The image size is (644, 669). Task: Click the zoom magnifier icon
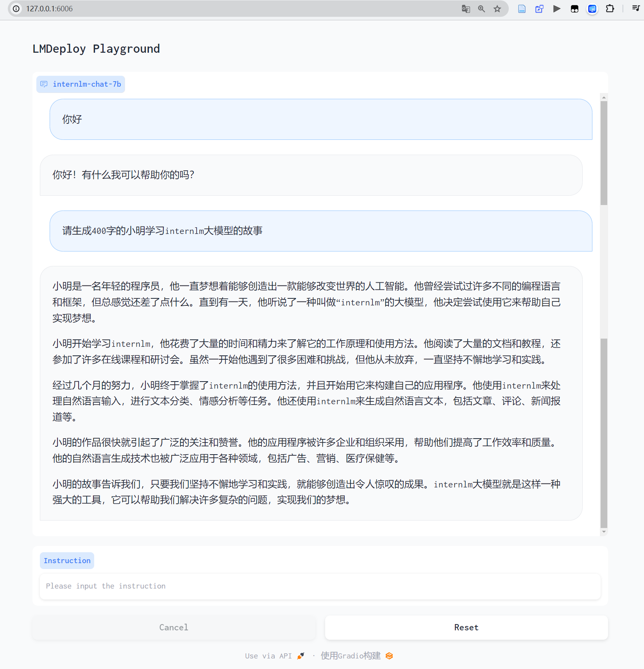[481, 9]
